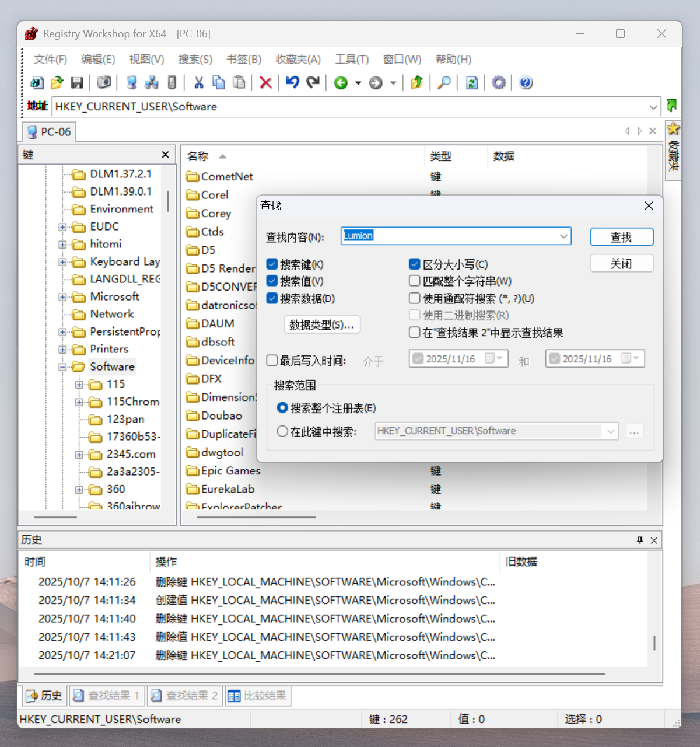Click the magnifier Find icon in toolbar
This screenshot has width=700, height=747.
click(444, 83)
